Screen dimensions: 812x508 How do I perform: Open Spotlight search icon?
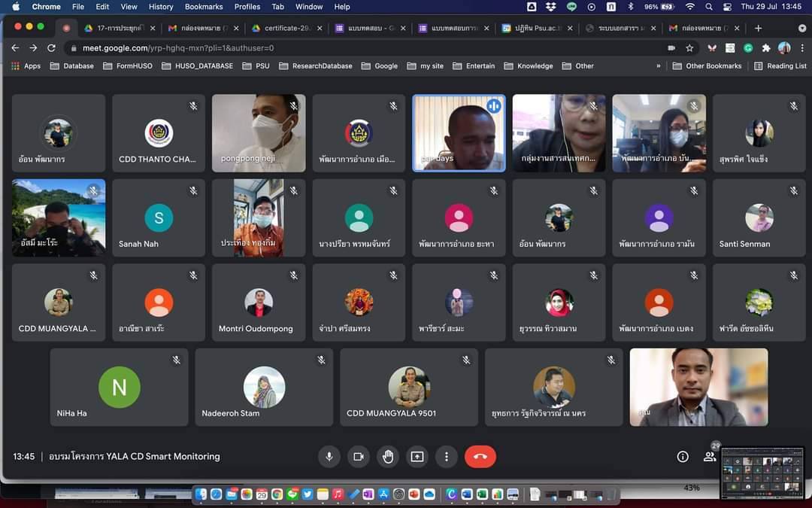point(709,7)
